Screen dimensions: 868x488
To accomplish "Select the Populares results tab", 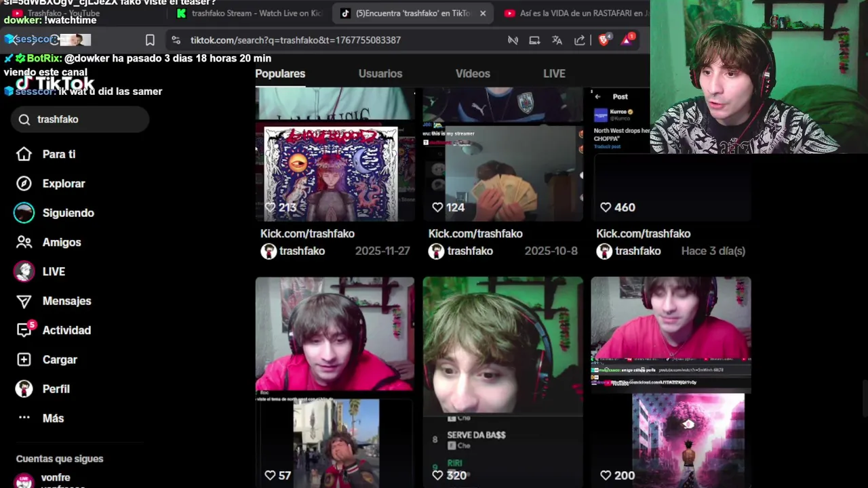I will point(280,74).
